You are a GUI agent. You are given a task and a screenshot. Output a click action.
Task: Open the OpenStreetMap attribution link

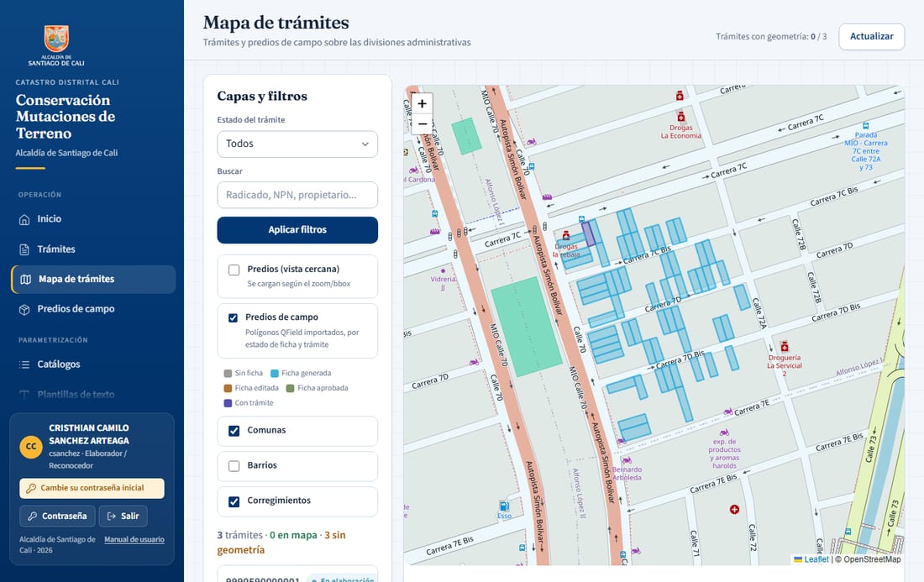(872, 559)
